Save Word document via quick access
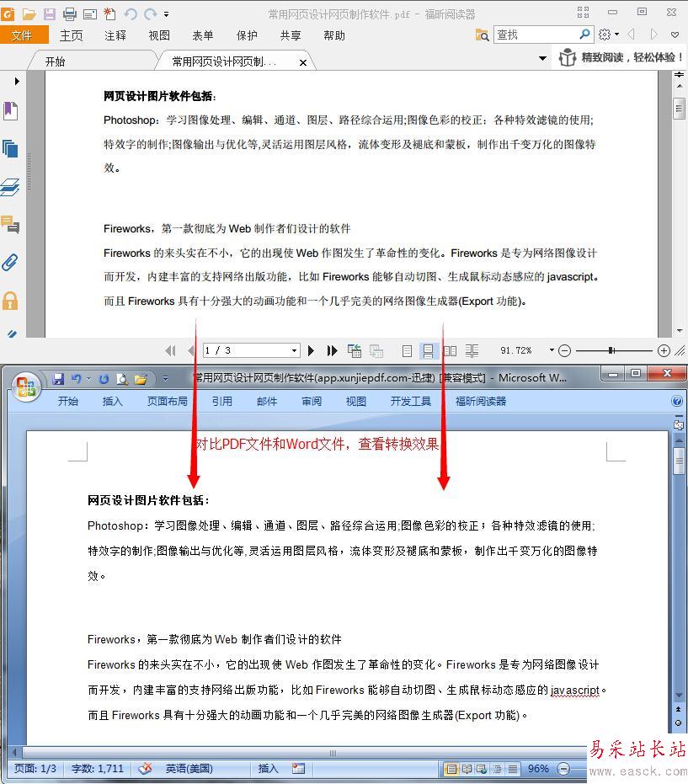 tap(58, 379)
